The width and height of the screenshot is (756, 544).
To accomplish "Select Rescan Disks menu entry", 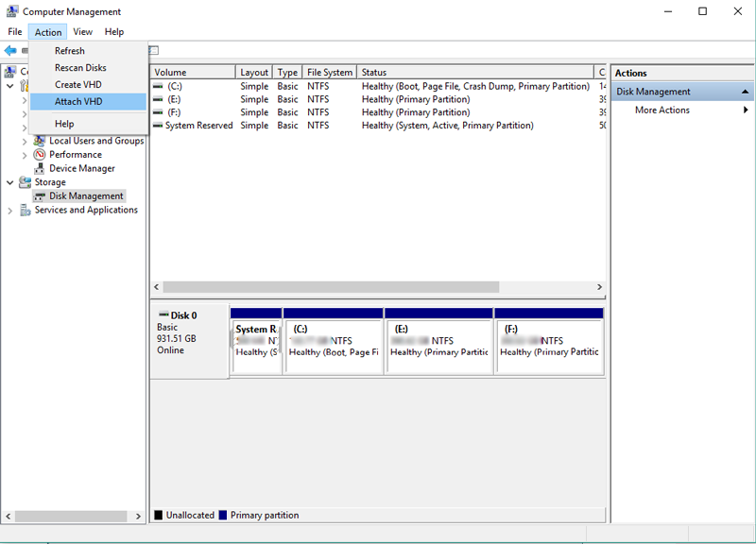I will coord(80,68).
